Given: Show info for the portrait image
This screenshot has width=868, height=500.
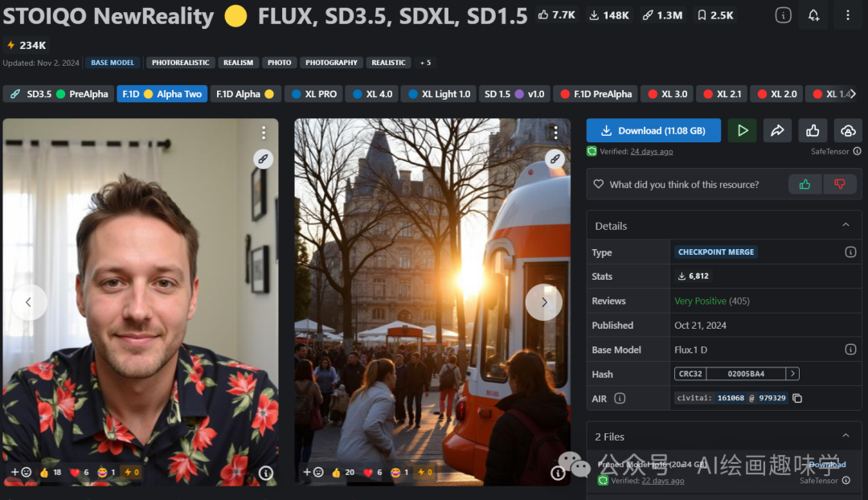Looking at the screenshot, I should coord(266,473).
